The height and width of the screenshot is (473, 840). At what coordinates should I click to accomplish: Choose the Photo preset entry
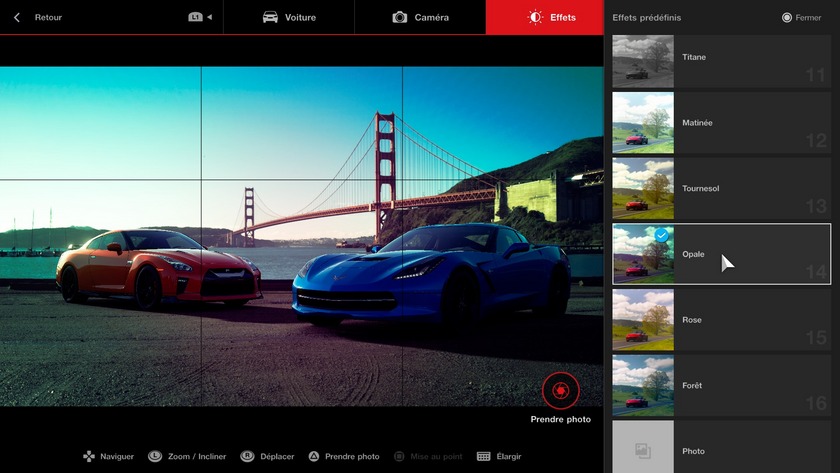click(722, 447)
